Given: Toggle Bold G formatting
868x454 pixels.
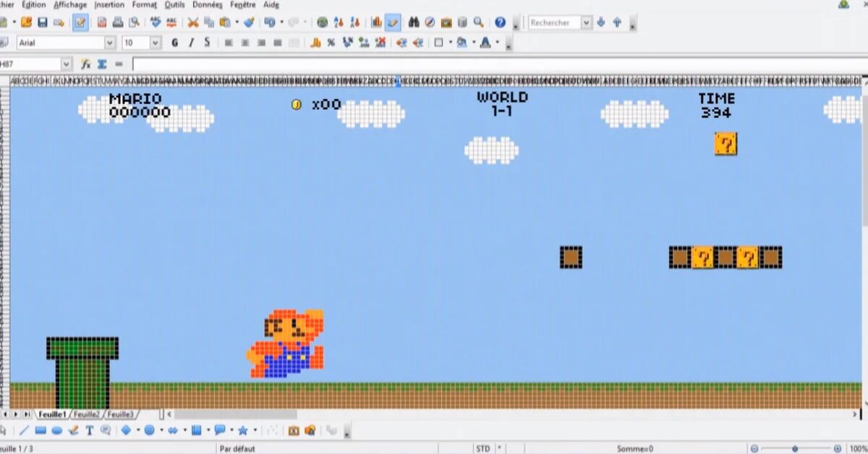Looking at the screenshot, I should click(174, 43).
